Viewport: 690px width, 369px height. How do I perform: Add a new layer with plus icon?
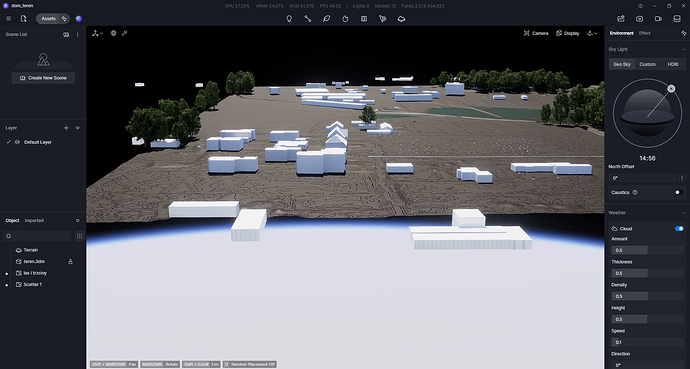[66, 128]
